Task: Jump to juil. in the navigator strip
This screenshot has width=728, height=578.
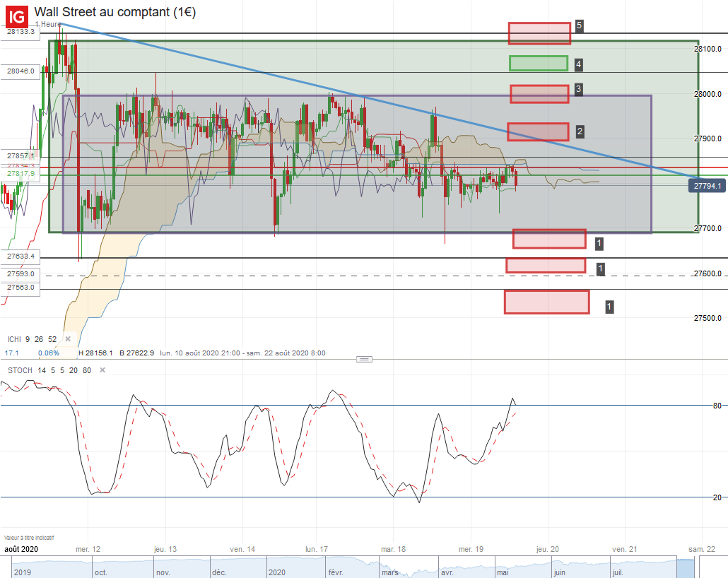Action: tap(618, 572)
